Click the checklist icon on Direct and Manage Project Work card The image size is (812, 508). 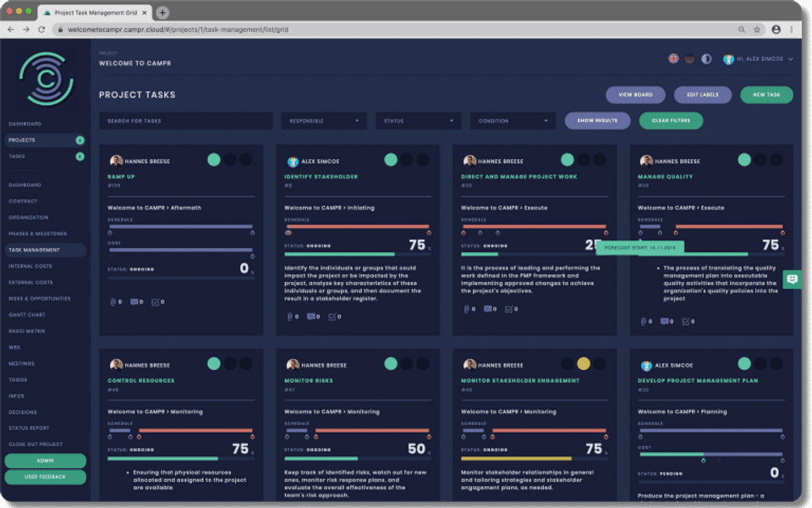[508, 309]
